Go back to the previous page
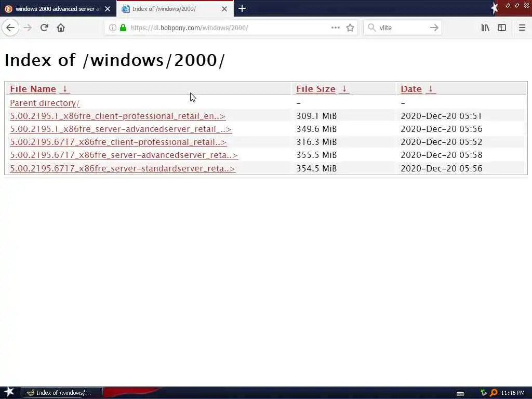The width and height of the screenshot is (532, 399). tap(10, 28)
